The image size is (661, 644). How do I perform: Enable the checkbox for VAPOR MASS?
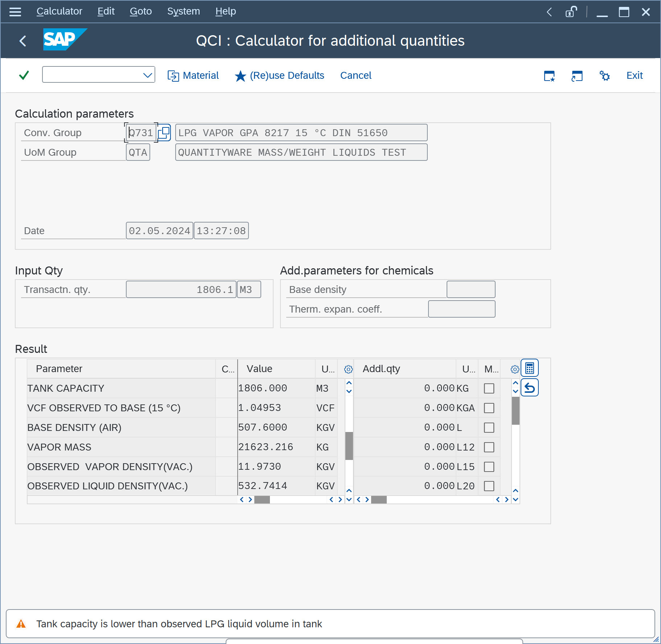489,447
